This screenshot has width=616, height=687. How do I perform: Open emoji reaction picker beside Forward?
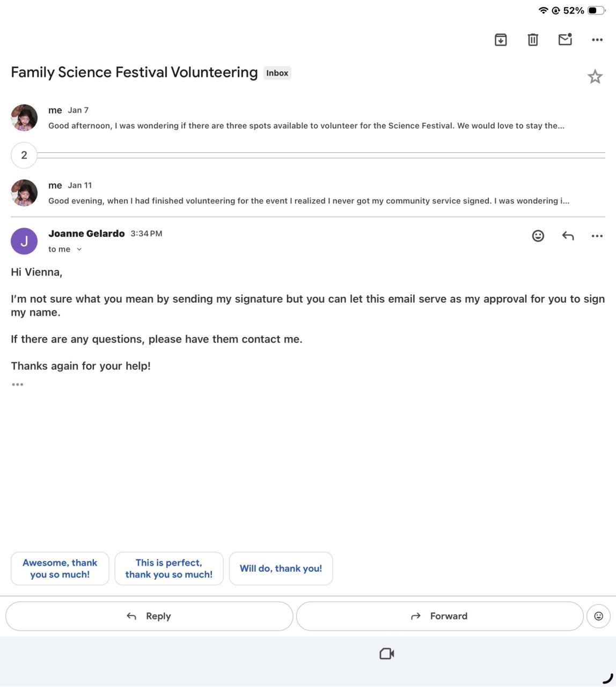pos(599,616)
